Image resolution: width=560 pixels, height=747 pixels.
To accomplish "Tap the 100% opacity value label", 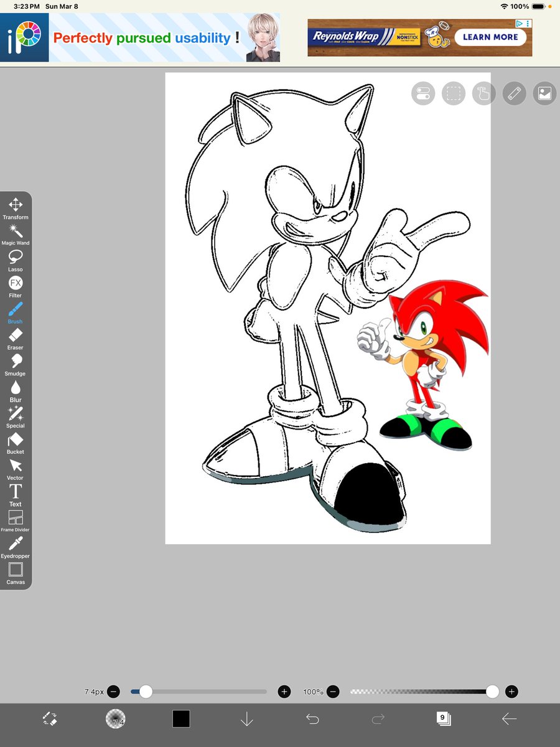I will click(x=312, y=692).
